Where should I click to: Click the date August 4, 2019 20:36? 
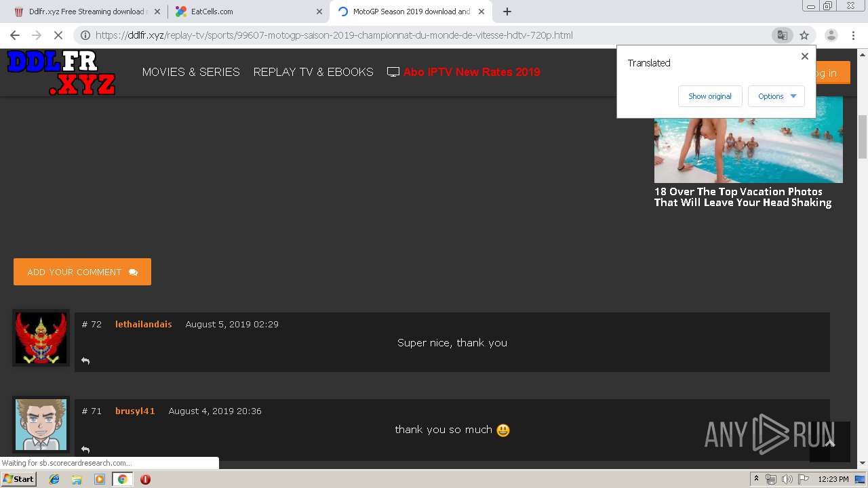tap(215, 411)
